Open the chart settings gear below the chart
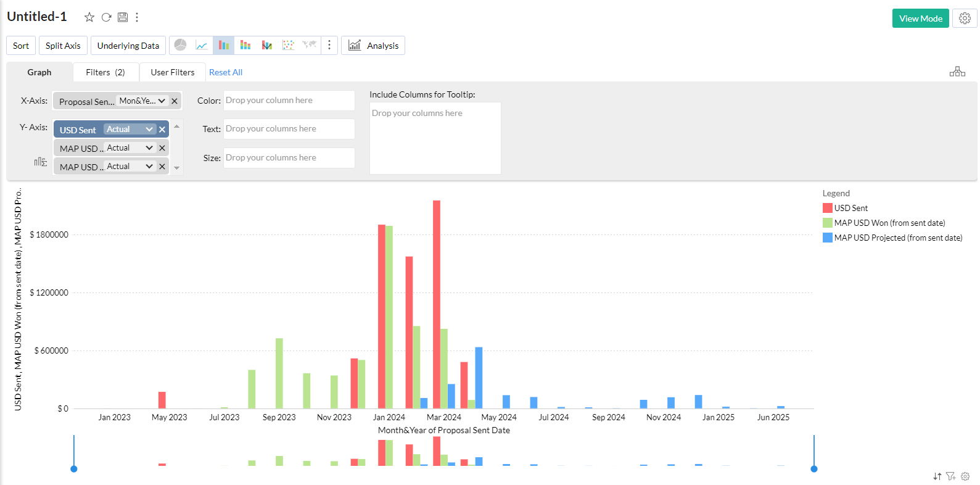The height and width of the screenshot is (485, 980). (x=965, y=476)
